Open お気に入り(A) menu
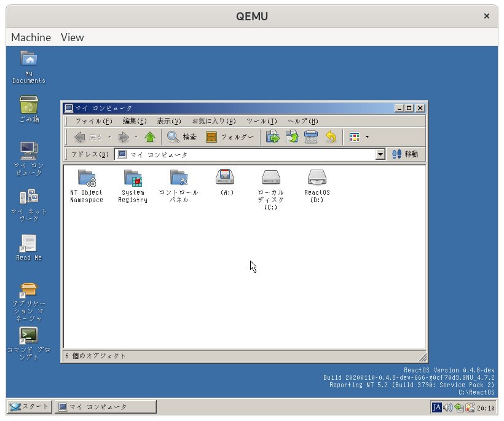The image size is (504, 421). (x=214, y=121)
